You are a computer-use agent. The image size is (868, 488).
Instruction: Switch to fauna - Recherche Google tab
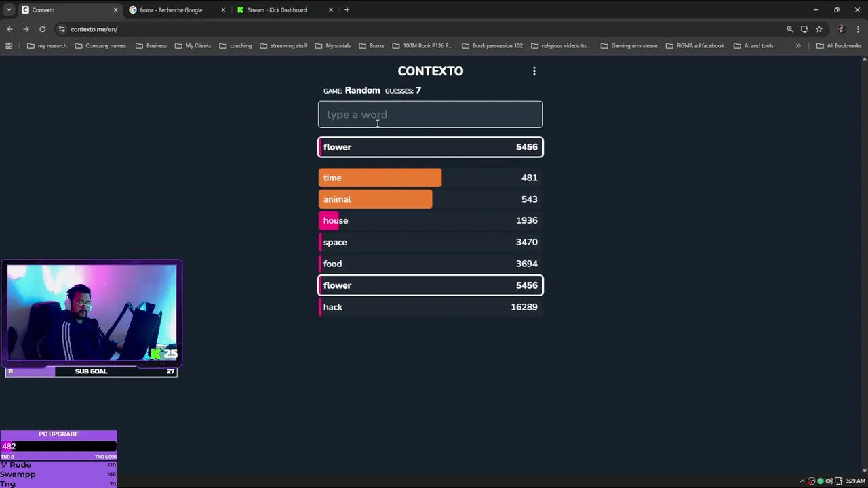(176, 10)
